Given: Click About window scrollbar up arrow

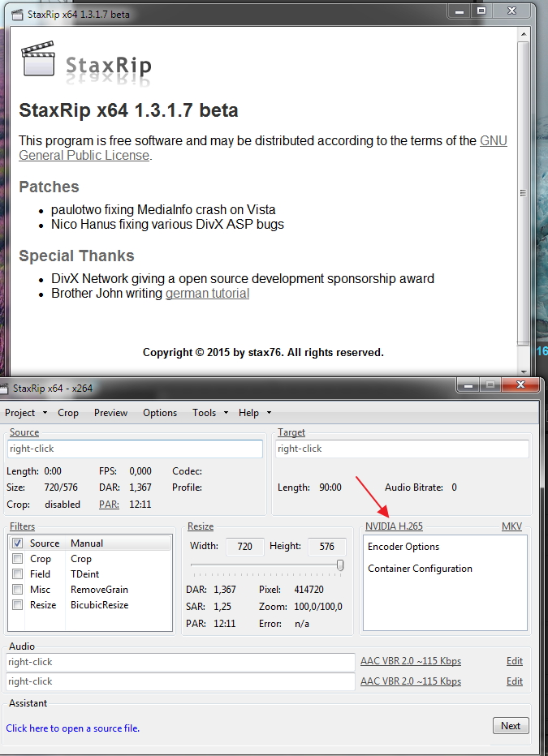Looking at the screenshot, I should (x=524, y=34).
